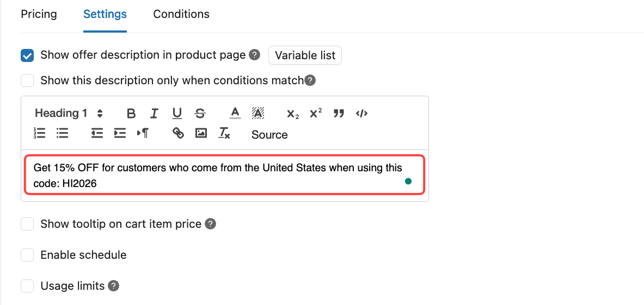Toggle bold formatting in editor toolbar
The height and width of the screenshot is (305, 644).
point(131,114)
